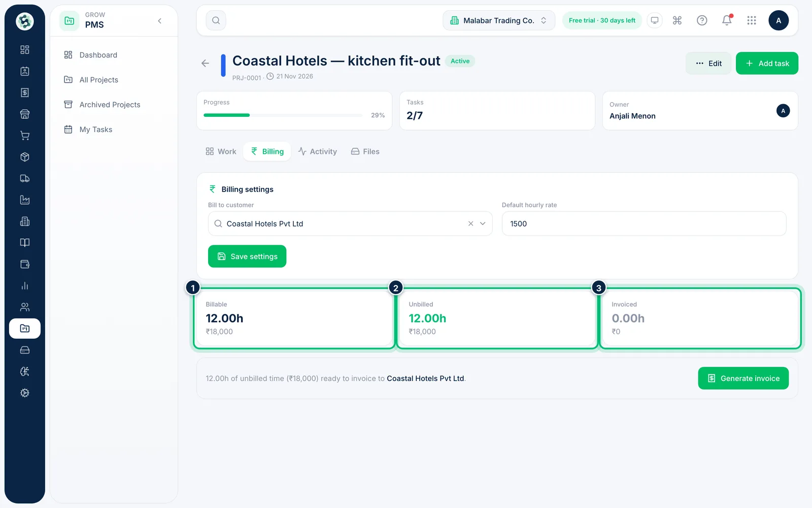Click the Tasks 2/7 card
The image size is (812, 508).
[497, 111]
